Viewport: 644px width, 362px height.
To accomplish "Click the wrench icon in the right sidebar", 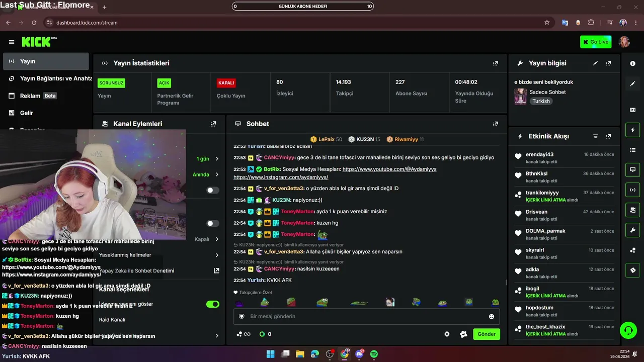I will [x=632, y=230].
